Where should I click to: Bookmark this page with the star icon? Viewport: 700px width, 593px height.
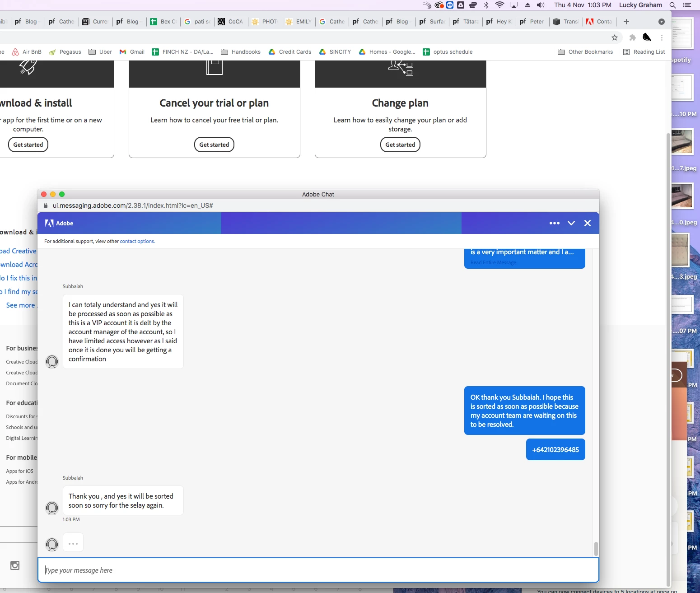tap(614, 37)
